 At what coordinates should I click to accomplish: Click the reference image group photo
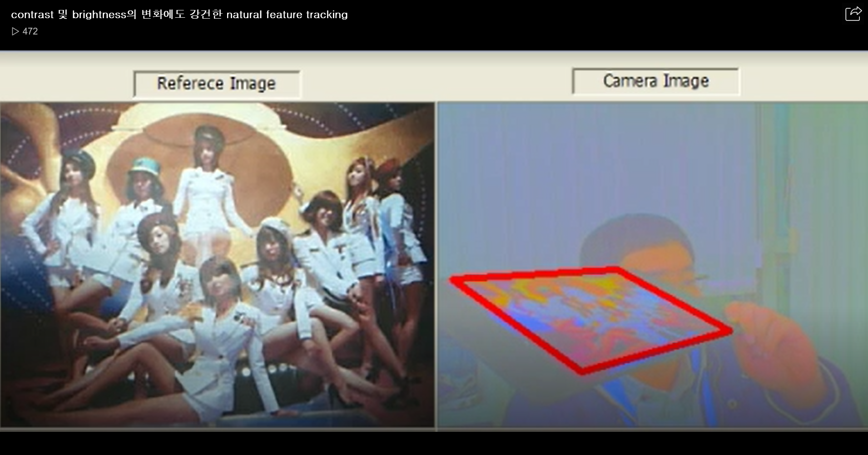click(217, 265)
